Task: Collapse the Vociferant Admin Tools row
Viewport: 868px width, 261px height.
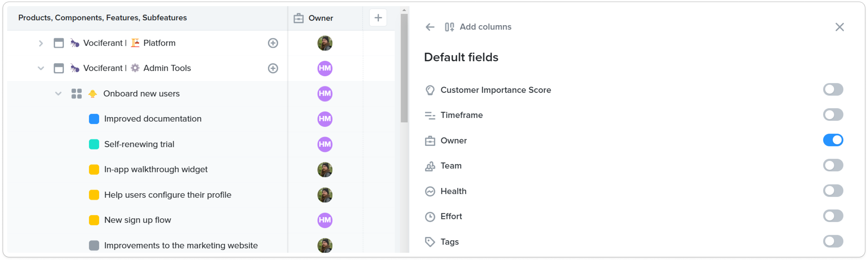Action: point(41,68)
